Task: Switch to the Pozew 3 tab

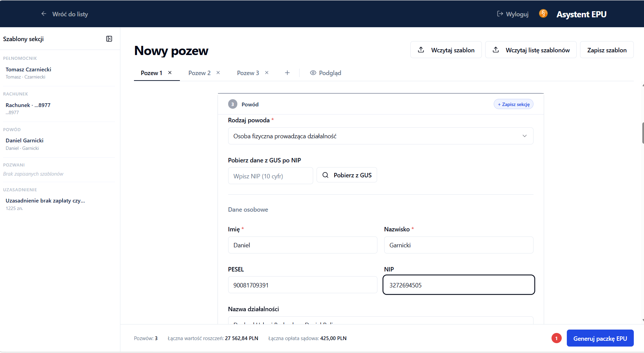Action: point(248,73)
